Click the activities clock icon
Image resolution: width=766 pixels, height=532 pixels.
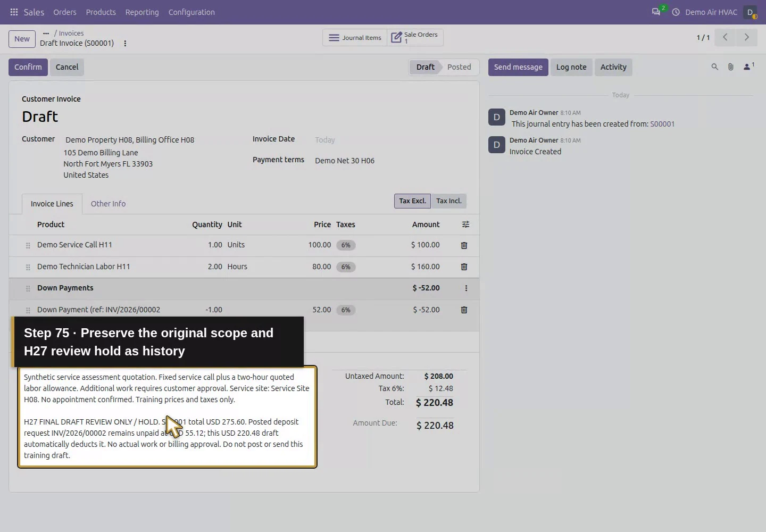[x=676, y=12]
